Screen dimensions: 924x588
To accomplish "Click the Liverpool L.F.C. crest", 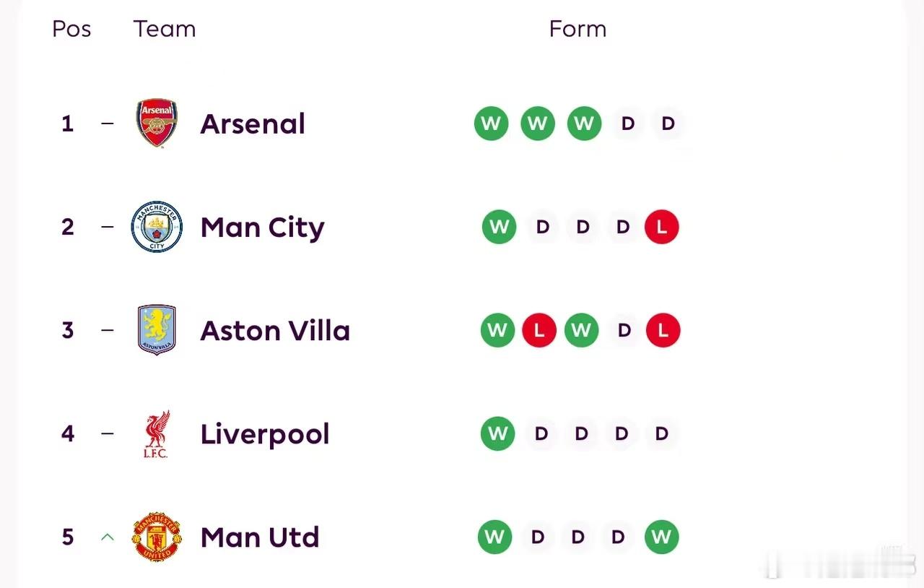I will click(x=156, y=433).
